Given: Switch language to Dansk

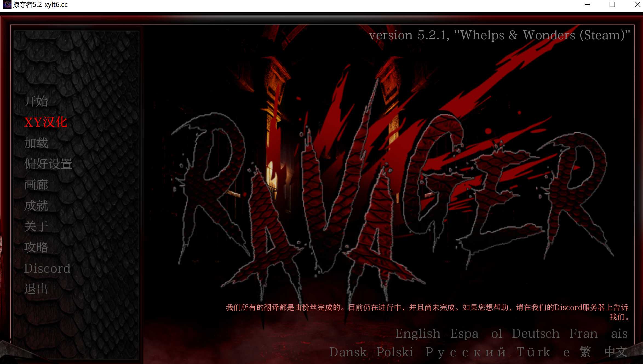Looking at the screenshot, I should 349,352.
